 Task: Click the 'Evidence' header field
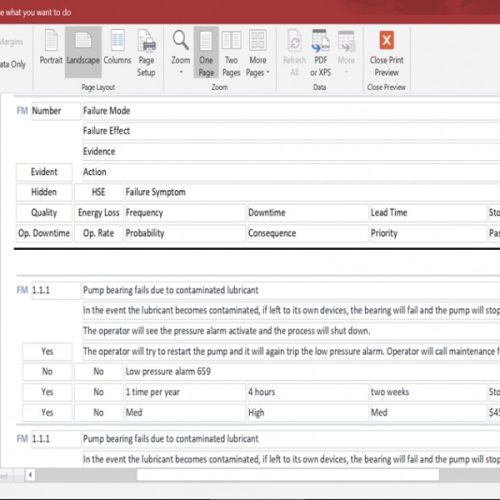[291, 152]
